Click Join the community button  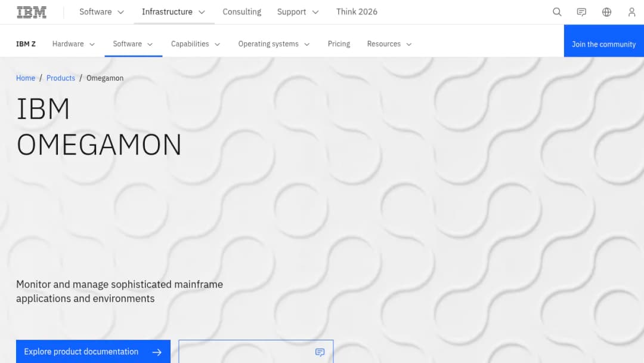603,41
